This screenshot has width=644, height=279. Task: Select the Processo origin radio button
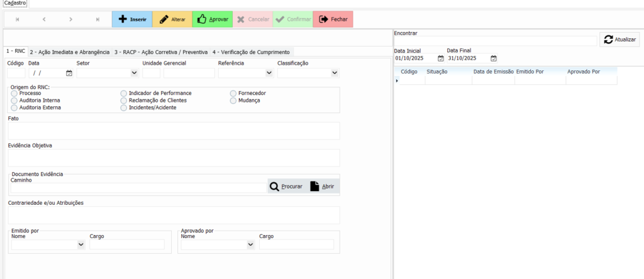pos(14,93)
